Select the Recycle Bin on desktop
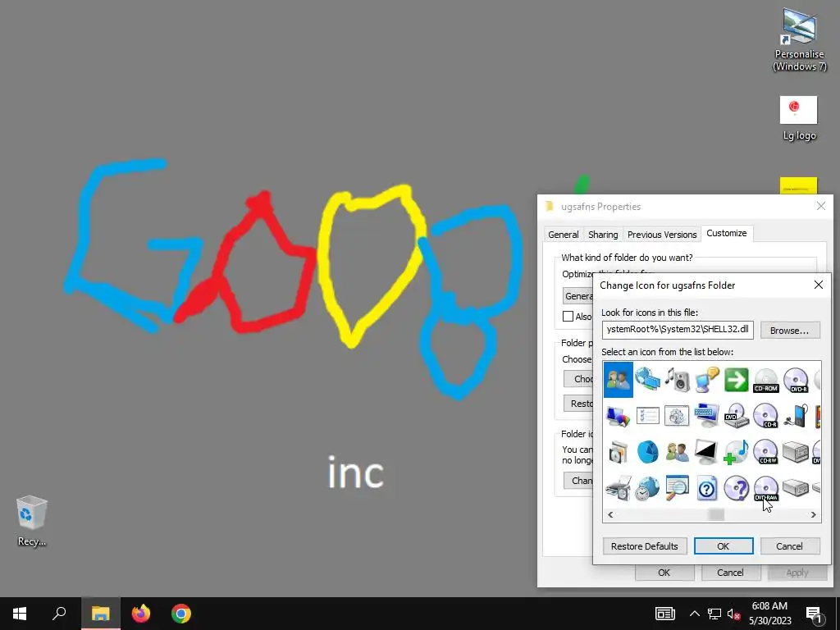840x630 pixels. coord(32,521)
